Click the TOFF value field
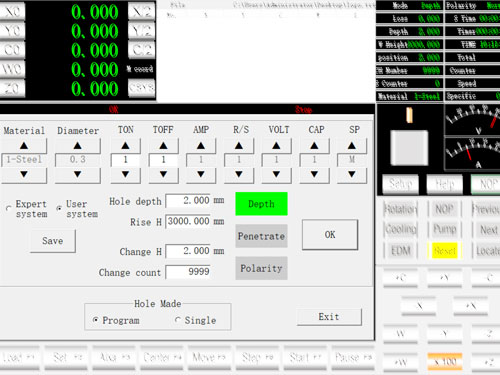The image size is (500, 375). click(x=163, y=160)
